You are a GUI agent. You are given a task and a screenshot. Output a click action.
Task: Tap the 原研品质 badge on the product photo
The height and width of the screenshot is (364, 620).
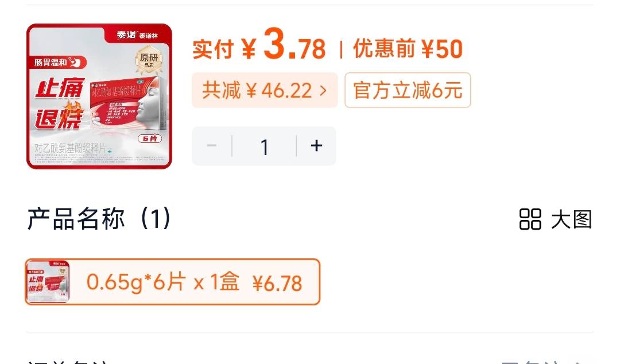(149, 60)
